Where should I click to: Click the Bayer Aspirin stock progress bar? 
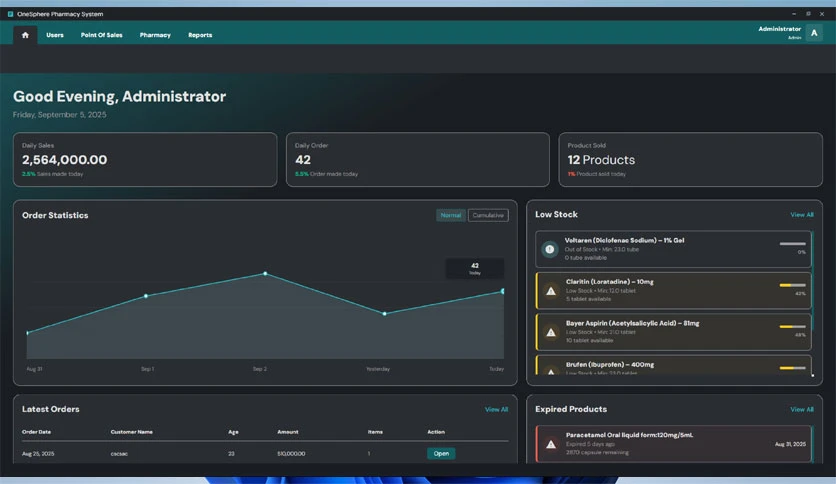click(792, 327)
